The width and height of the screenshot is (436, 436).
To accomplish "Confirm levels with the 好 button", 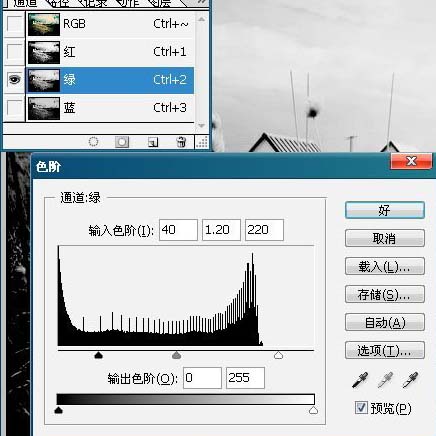I will [385, 210].
